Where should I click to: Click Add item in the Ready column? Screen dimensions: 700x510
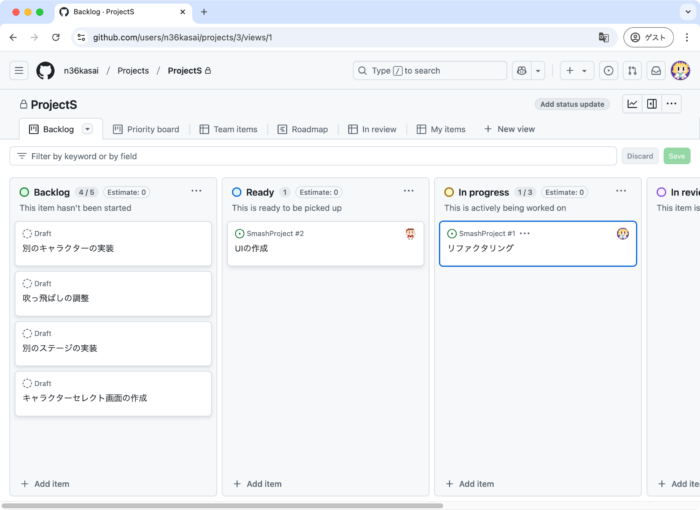[257, 484]
